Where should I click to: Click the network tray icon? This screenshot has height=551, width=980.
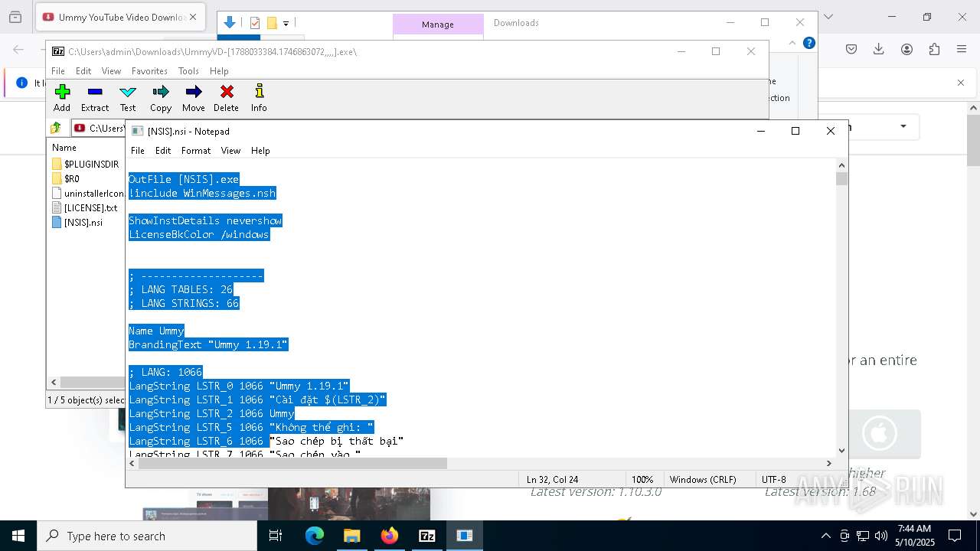863,536
